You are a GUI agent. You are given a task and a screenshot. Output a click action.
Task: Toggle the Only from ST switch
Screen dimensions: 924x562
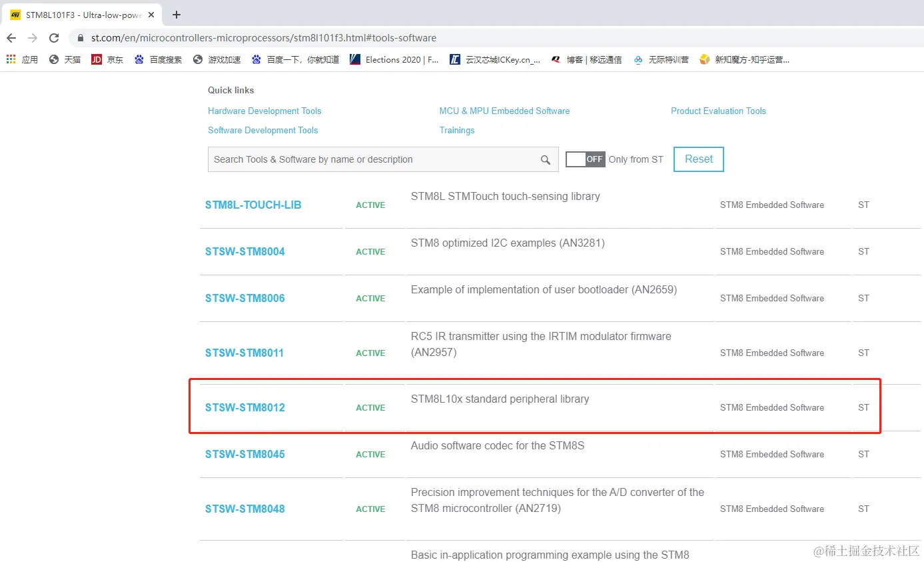point(585,159)
